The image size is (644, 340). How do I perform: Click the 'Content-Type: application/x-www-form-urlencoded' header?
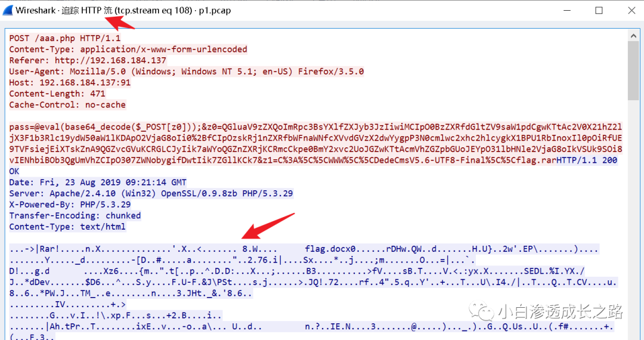tap(128, 50)
